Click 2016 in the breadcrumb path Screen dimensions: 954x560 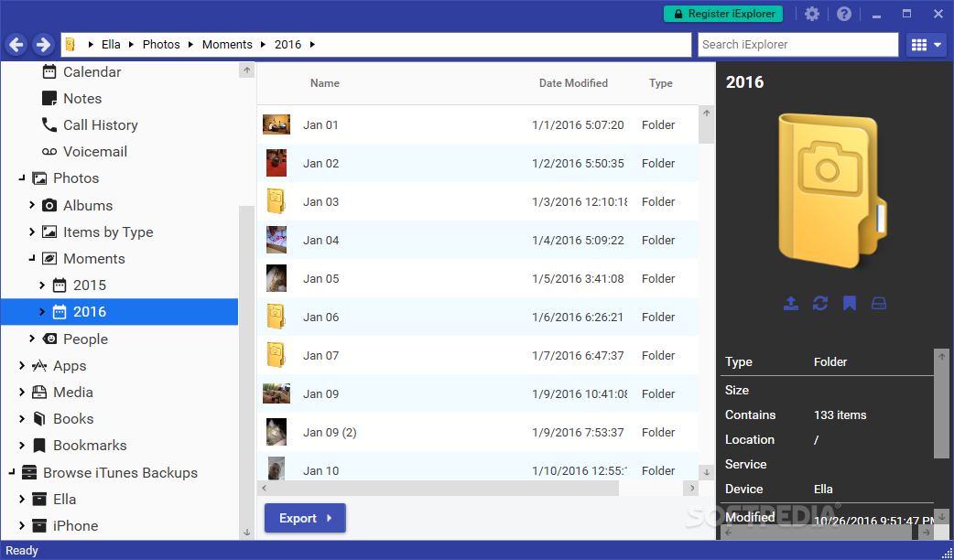coord(287,45)
